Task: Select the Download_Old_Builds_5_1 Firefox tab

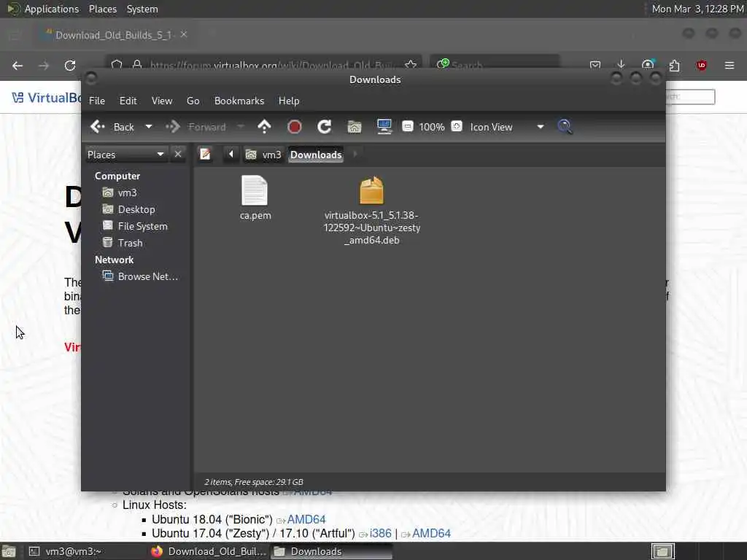Action: [115, 35]
